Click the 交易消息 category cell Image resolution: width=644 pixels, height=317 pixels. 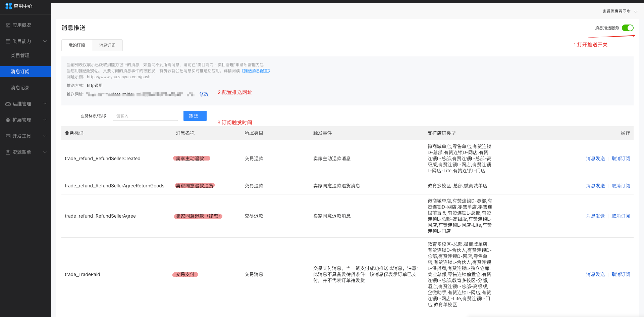[254, 274]
